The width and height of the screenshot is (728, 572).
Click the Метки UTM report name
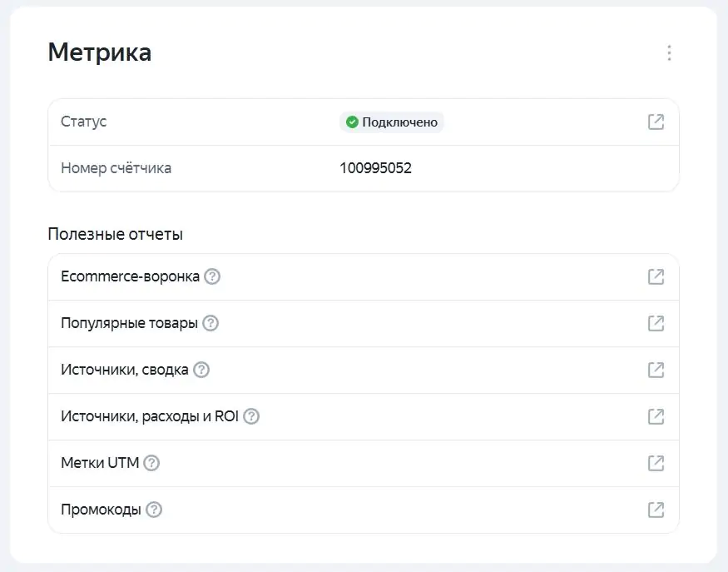(99, 463)
